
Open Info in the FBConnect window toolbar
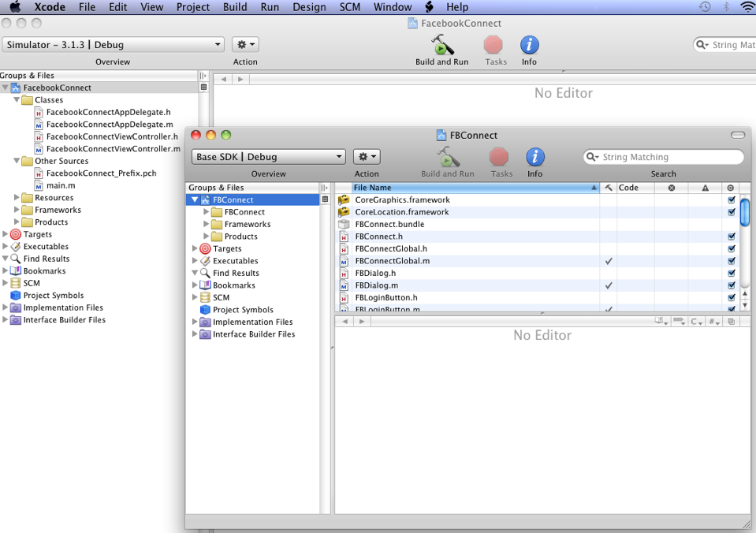pos(534,157)
